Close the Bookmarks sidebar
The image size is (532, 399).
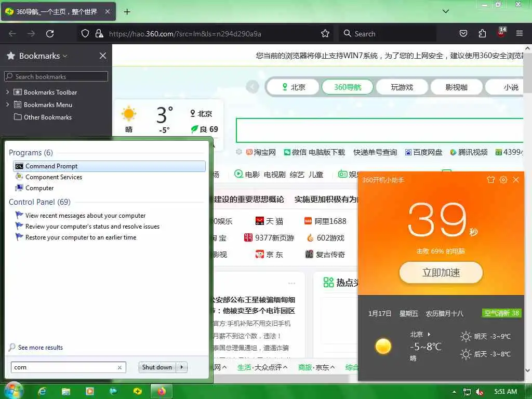pos(103,56)
